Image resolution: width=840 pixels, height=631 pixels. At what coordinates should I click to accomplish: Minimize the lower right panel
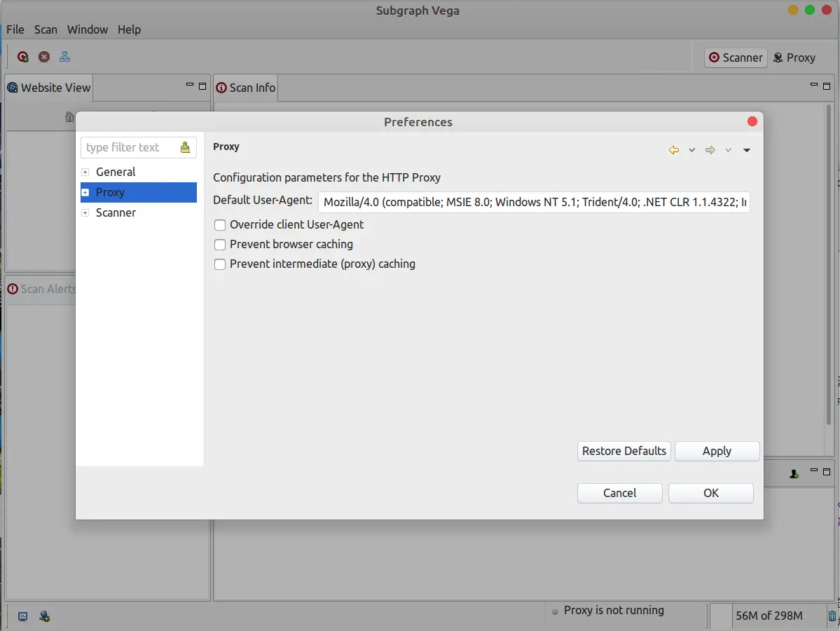[814, 470]
